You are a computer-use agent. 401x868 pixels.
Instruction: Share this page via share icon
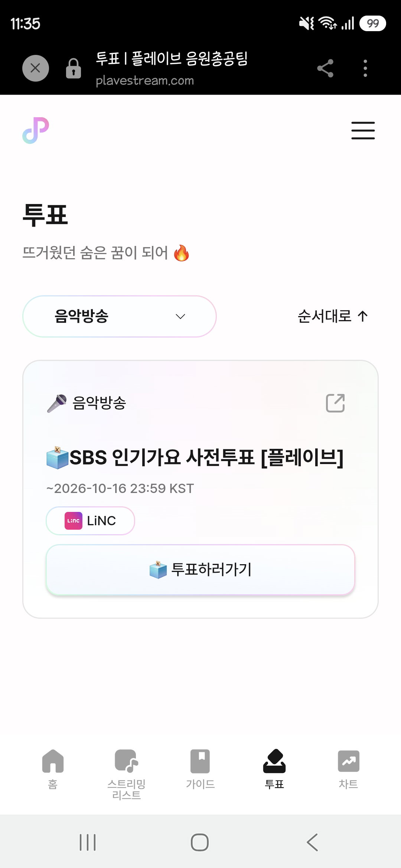coord(325,68)
